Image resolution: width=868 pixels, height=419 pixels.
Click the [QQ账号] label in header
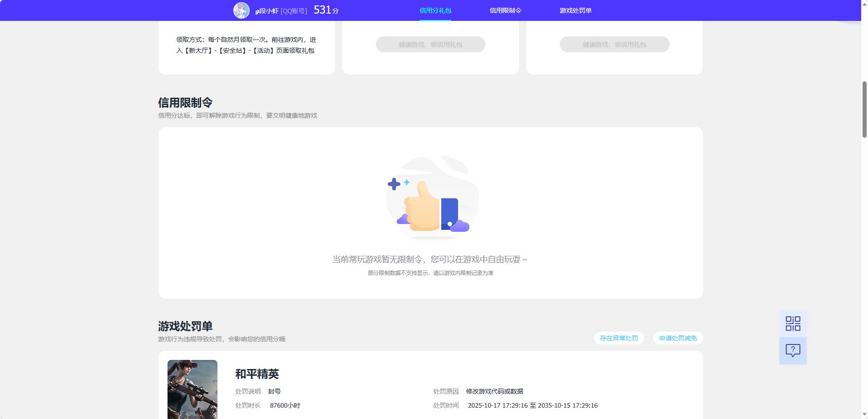(294, 11)
